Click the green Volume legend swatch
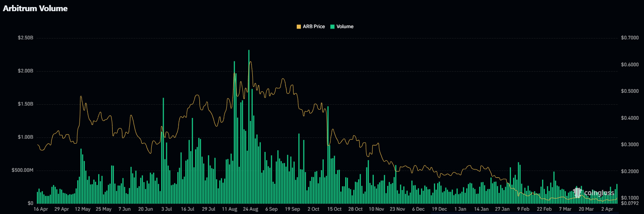644x214 pixels. coord(332,26)
